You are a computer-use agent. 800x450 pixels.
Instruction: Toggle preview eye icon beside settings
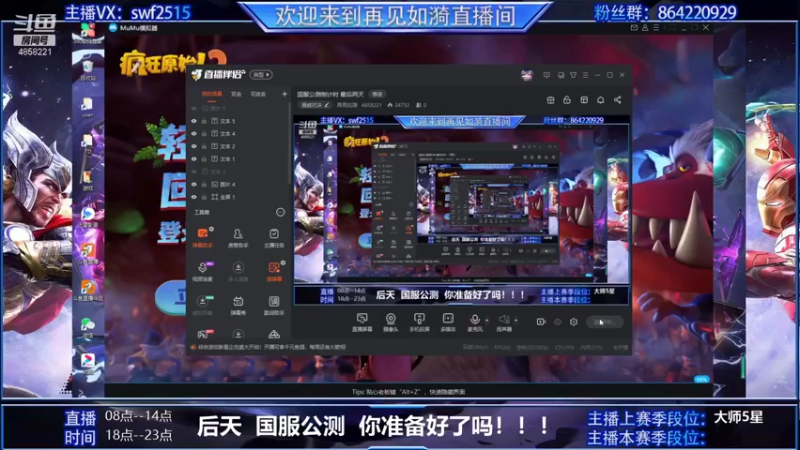558,322
